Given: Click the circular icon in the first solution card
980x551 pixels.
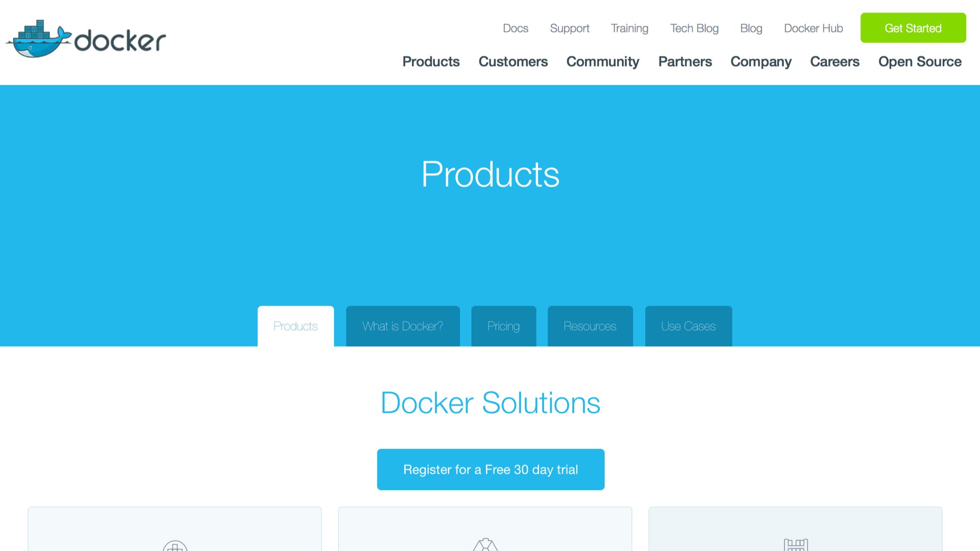Looking at the screenshot, I should click(x=175, y=545).
